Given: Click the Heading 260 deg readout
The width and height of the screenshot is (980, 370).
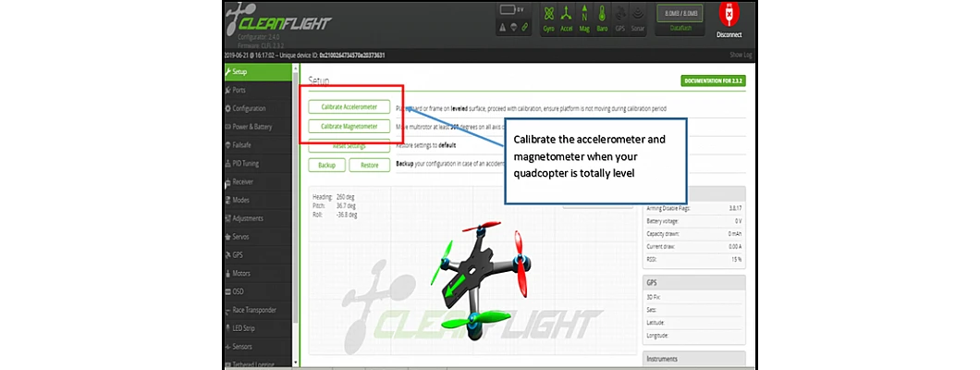Looking at the screenshot, I should (x=334, y=197).
